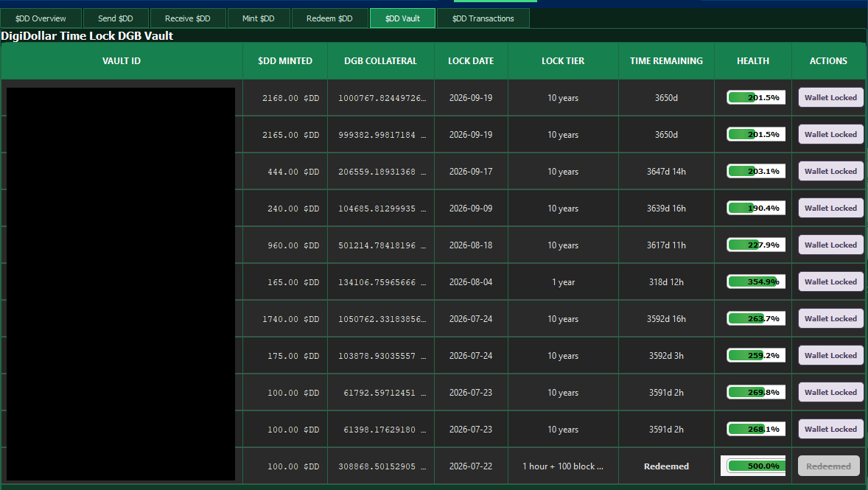Click the Redeemed status text
The width and height of the screenshot is (868, 490).
[x=667, y=466]
